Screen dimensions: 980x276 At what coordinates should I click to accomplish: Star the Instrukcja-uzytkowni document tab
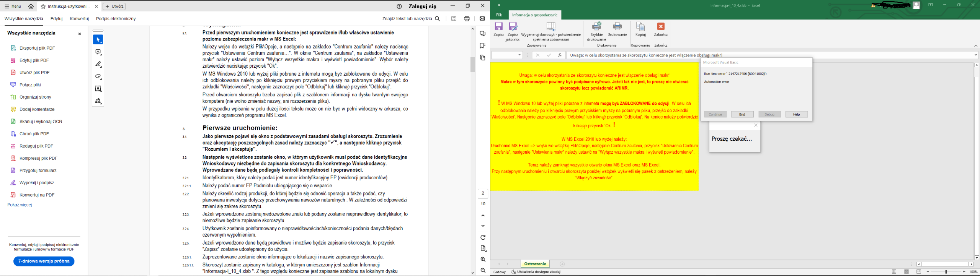(43, 6)
